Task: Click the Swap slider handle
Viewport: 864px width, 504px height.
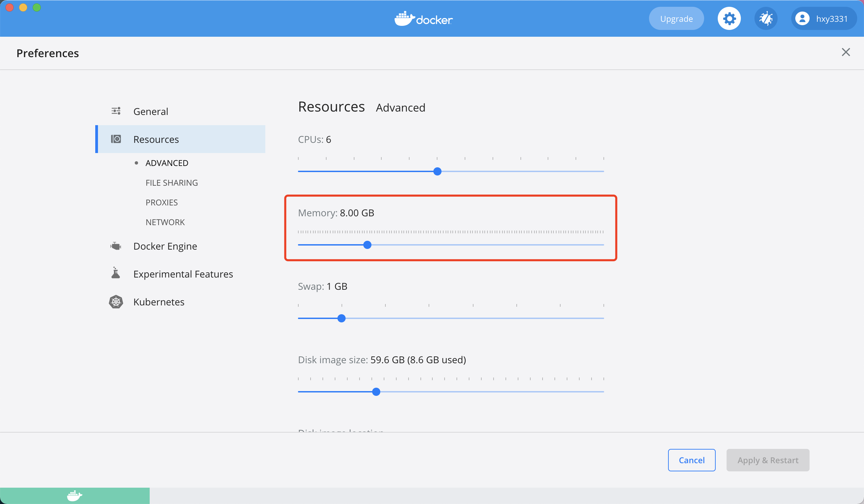Action: [x=341, y=318]
